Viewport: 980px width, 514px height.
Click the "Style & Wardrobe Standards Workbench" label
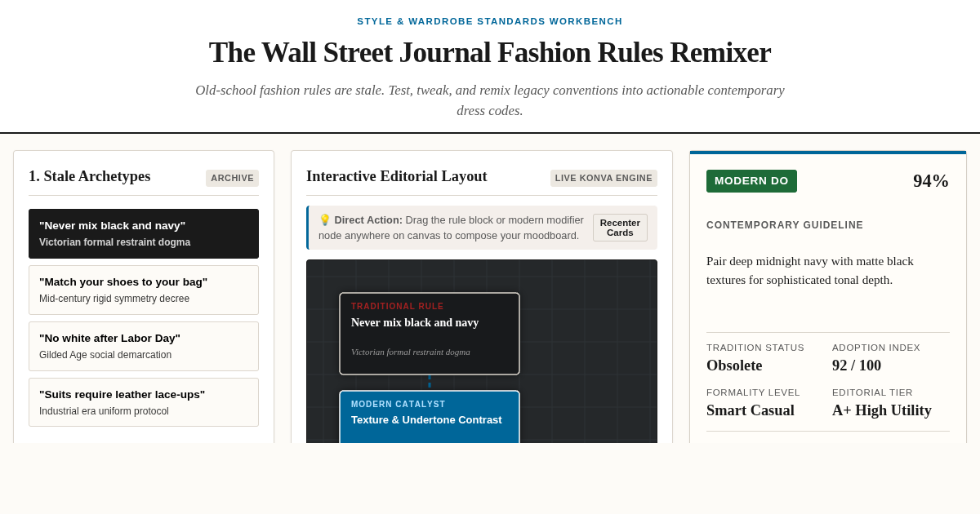[x=490, y=21]
